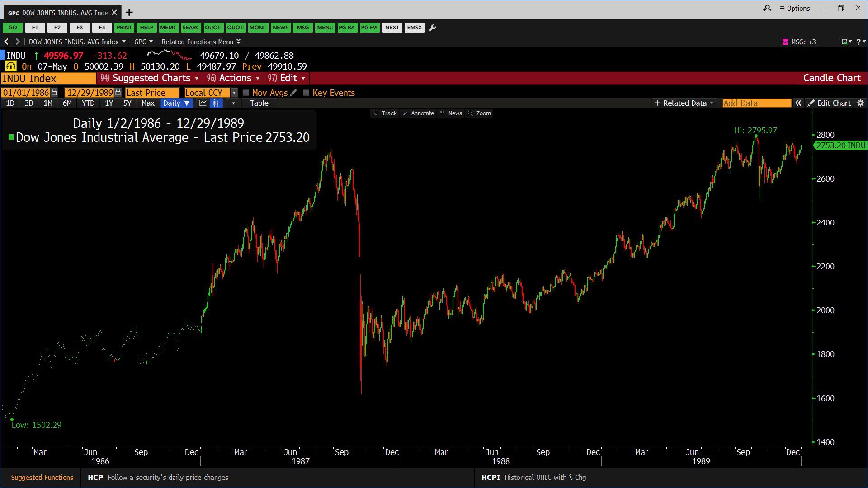Go forward with the right arrow
The width and height of the screenshot is (868, 488).
pyautogui.click(x=18, y=42)
